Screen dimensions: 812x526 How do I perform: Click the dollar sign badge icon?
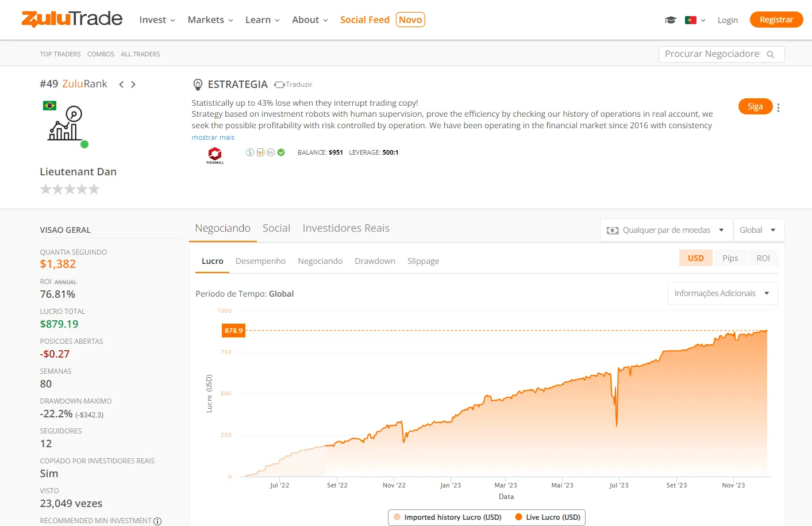[250, 152]
